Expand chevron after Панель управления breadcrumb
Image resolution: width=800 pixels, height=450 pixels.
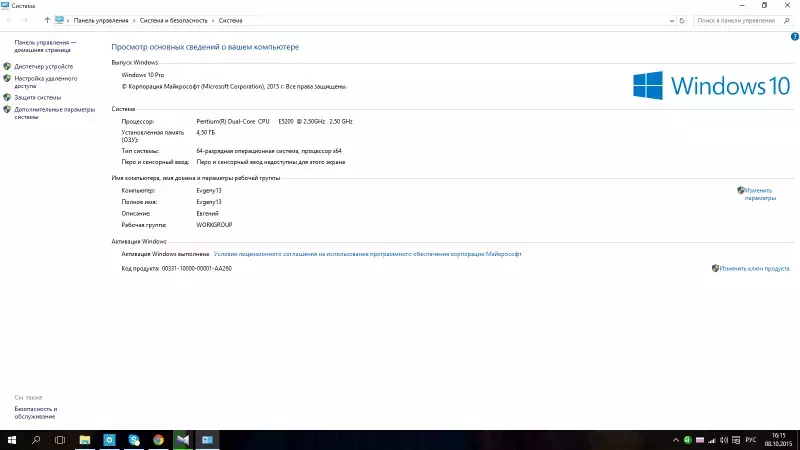click(x=134, y=21)
